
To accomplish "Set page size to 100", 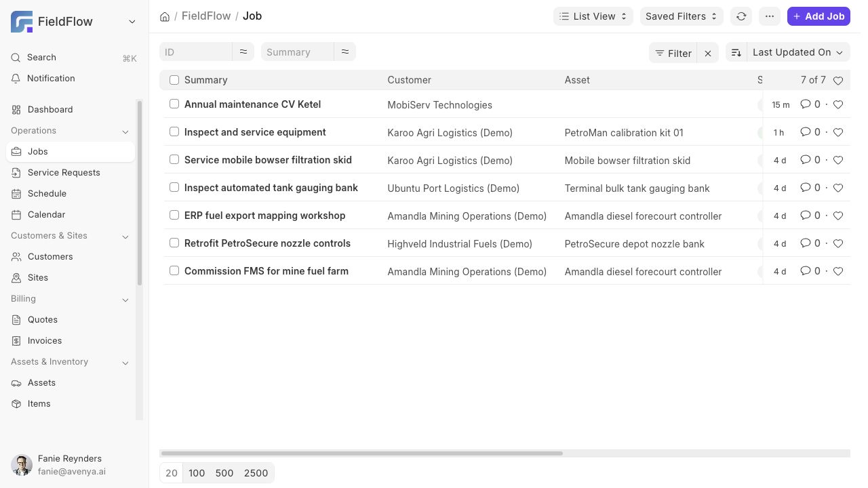I will pos(197,473).
